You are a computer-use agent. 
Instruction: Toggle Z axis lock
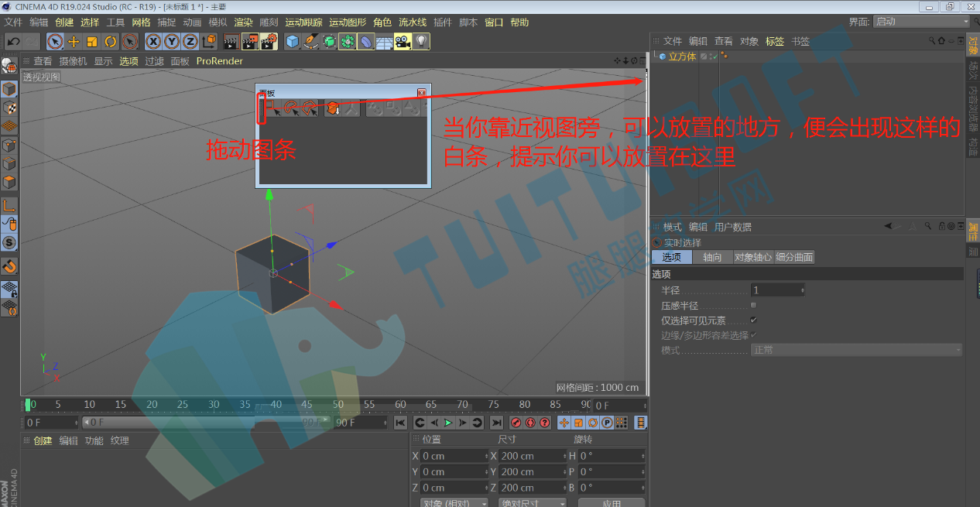[190, 42]
